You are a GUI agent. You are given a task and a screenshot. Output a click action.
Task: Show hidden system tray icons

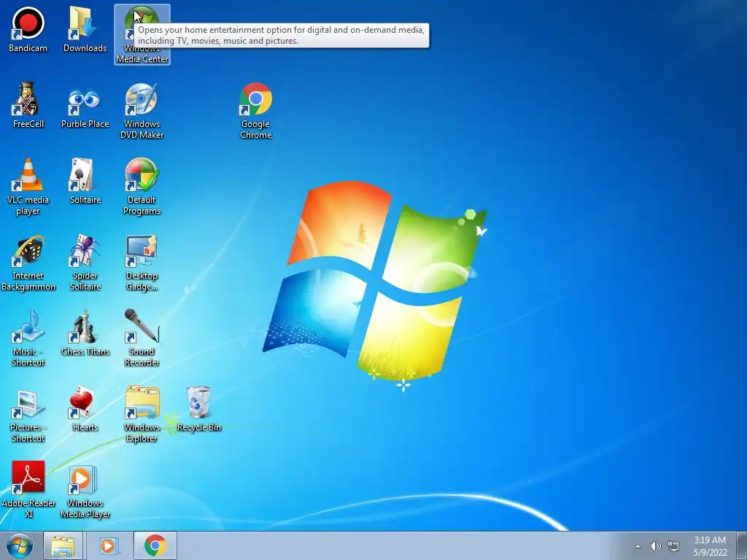(x=638, y=546)
